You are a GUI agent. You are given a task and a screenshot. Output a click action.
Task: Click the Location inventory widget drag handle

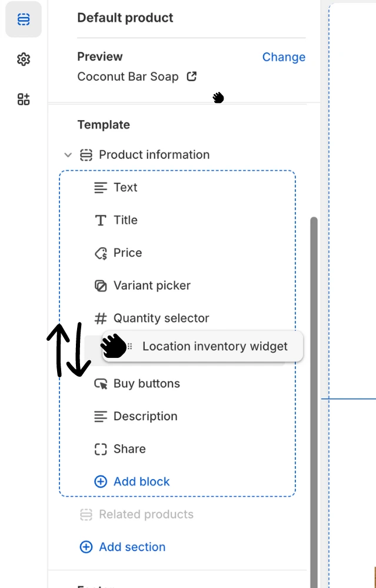[130, 346]
